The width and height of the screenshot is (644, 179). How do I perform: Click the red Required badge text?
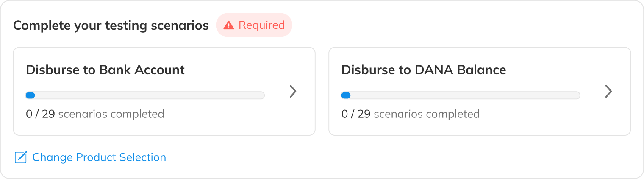(x=261, y=25)
